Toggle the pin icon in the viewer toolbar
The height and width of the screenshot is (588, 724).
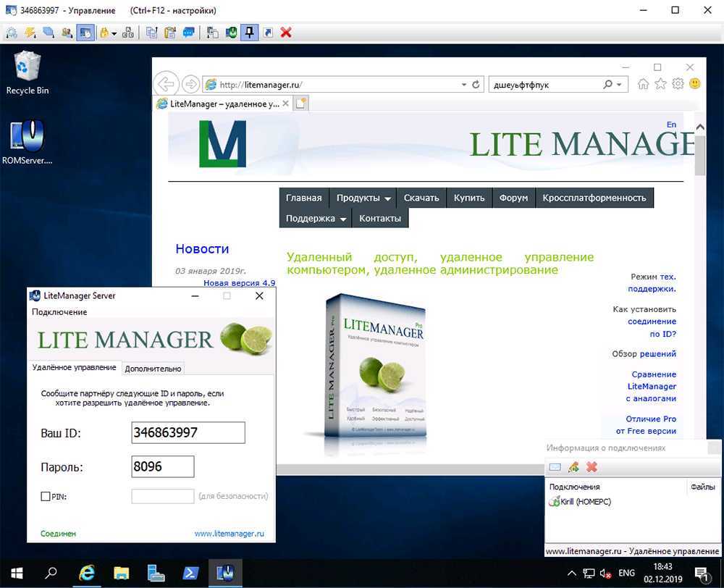pyautogui.click(x=249, y=33)
